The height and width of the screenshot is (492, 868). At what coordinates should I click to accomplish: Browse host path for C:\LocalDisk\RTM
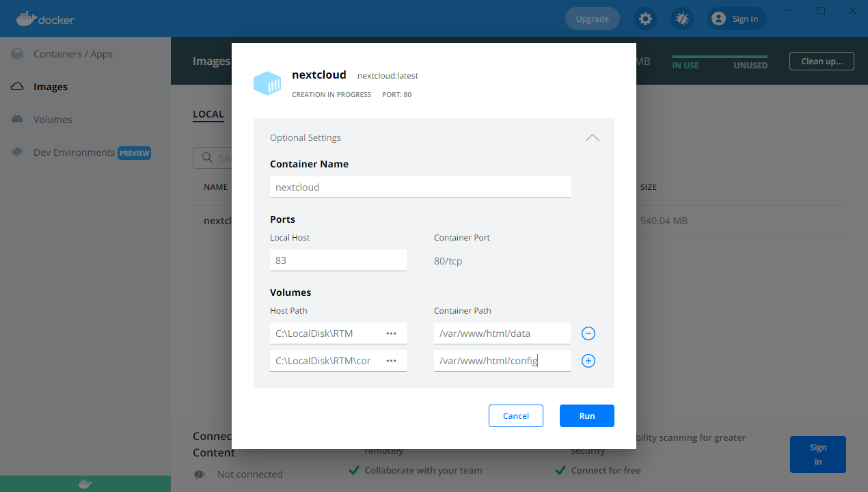(391, 333)
